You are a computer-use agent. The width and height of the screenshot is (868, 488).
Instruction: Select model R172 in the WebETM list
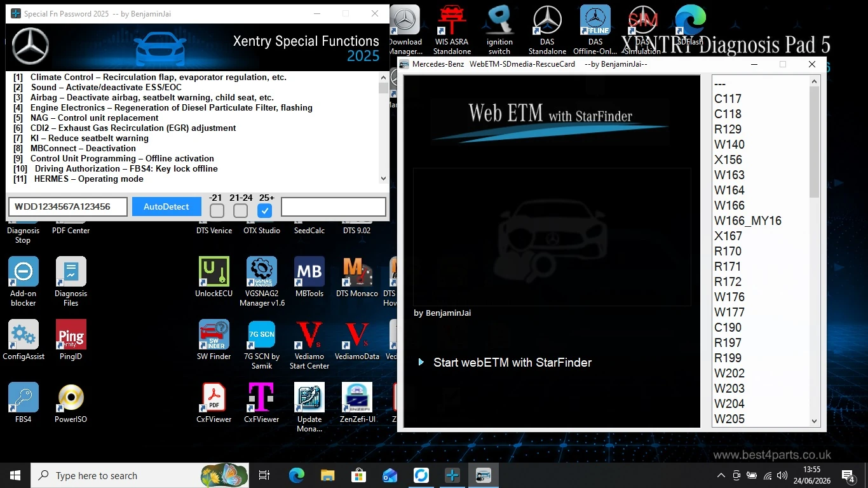(x=728, y=281)
